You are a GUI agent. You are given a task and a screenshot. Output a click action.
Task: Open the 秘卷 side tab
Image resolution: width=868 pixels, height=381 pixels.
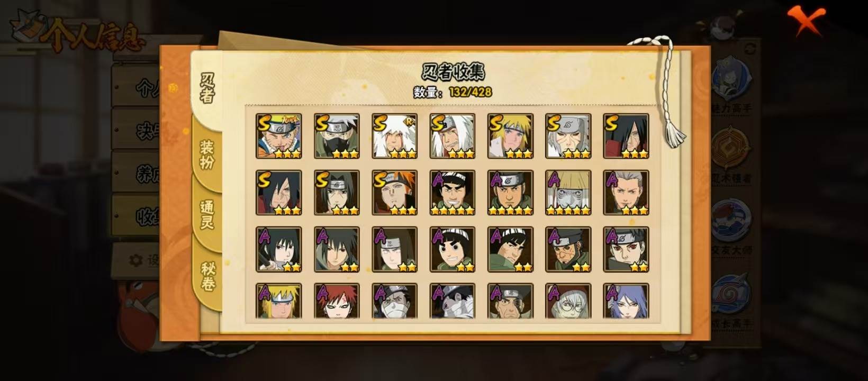pos(207,276)
